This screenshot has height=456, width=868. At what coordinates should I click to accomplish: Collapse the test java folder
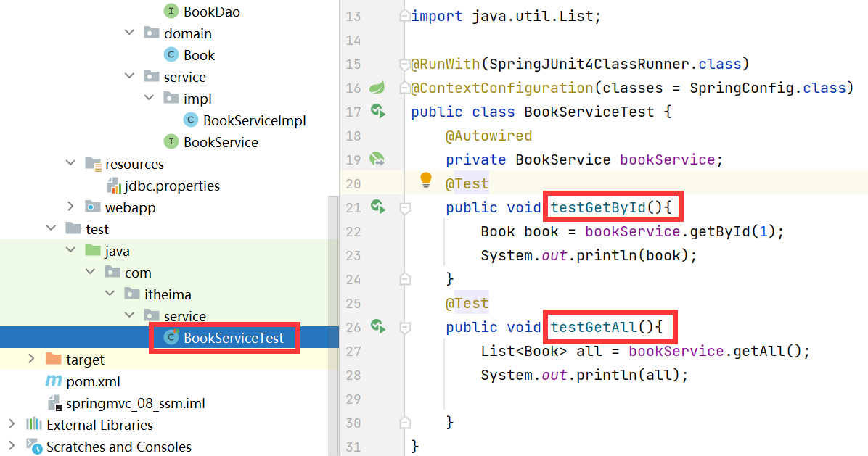(71, 250)
